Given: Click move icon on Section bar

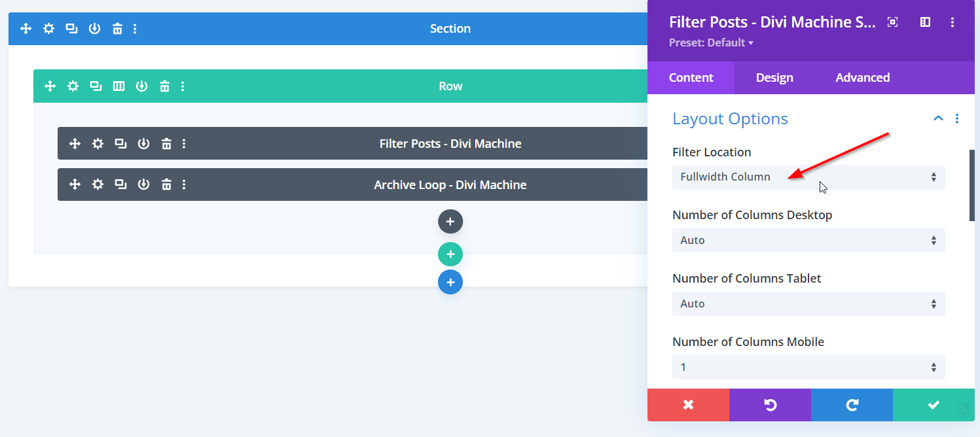Looking at the screenshot, I should (x=26, y=29).
